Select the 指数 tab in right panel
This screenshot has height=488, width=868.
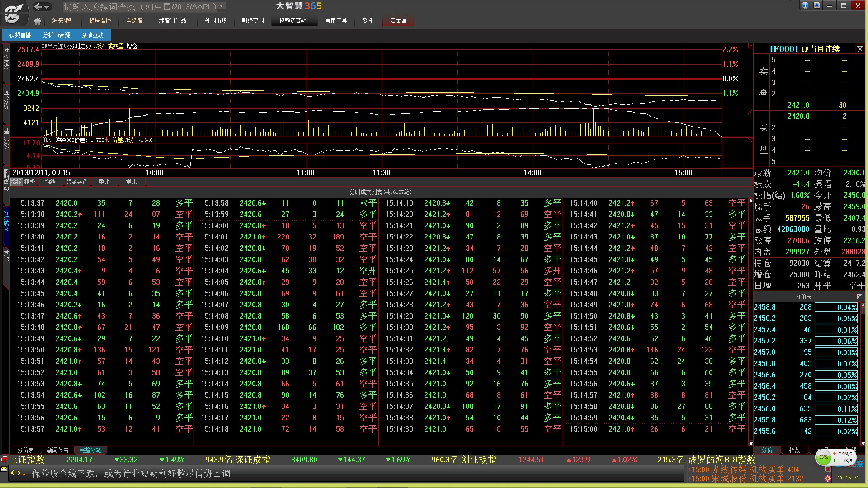pyautogui.click(x=794, y=450)
